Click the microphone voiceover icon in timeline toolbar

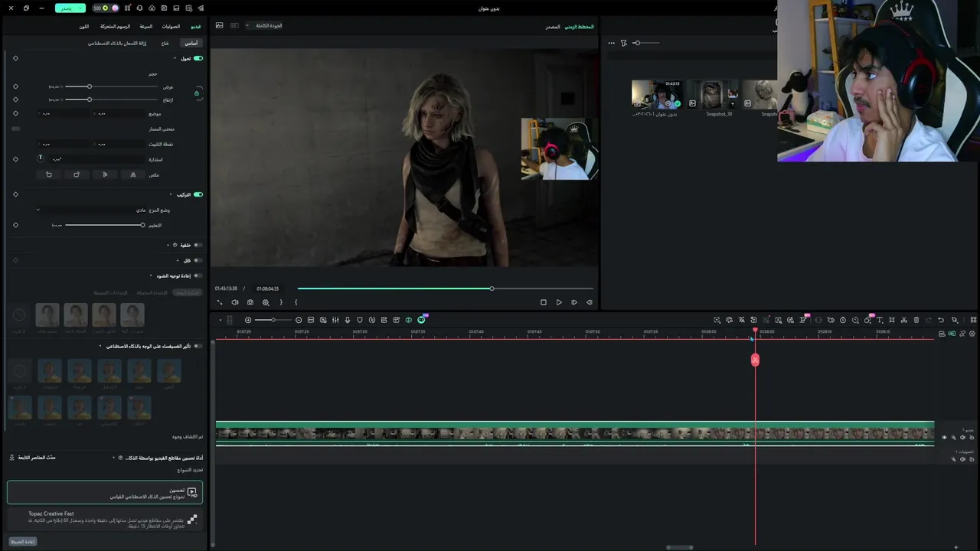pos(348,320)
